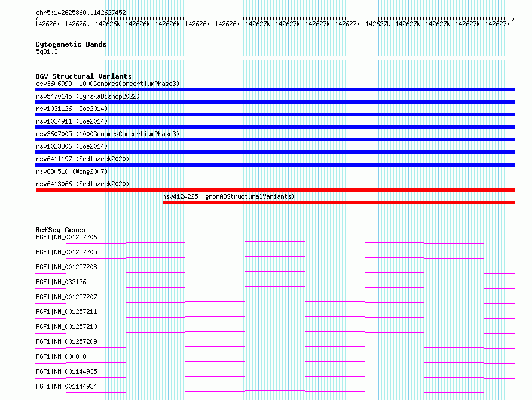Open variant label esv3606999 (1000GenomesConsortiumPhase3)

pos(108,84)
